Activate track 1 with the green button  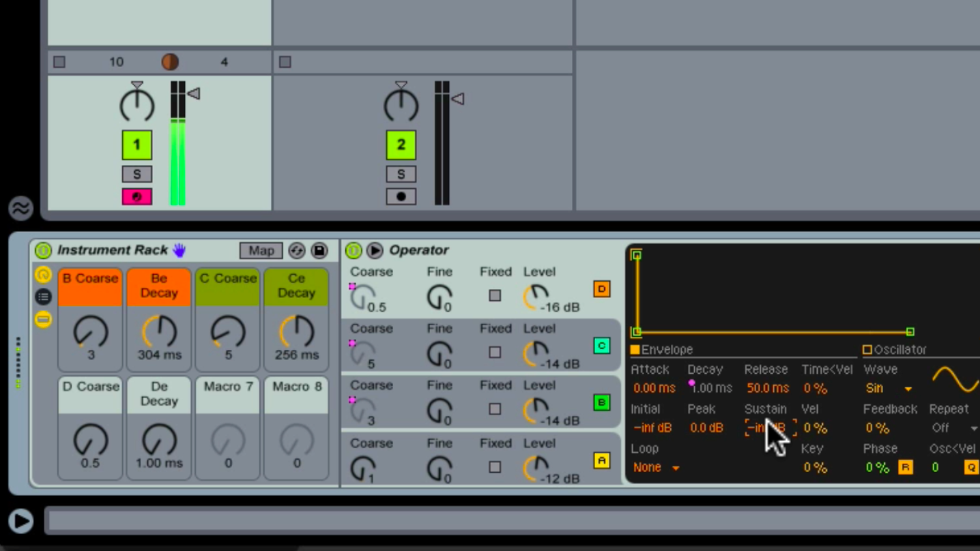[136, 145]
